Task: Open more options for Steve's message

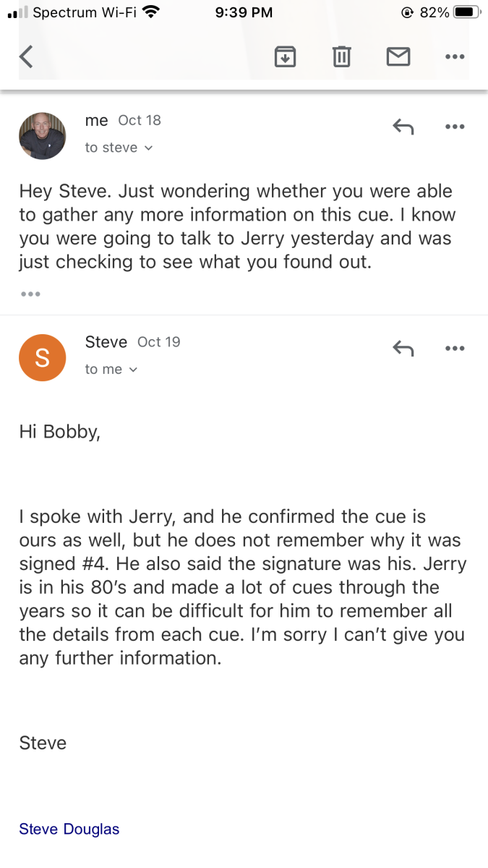Action: point(455,349)
